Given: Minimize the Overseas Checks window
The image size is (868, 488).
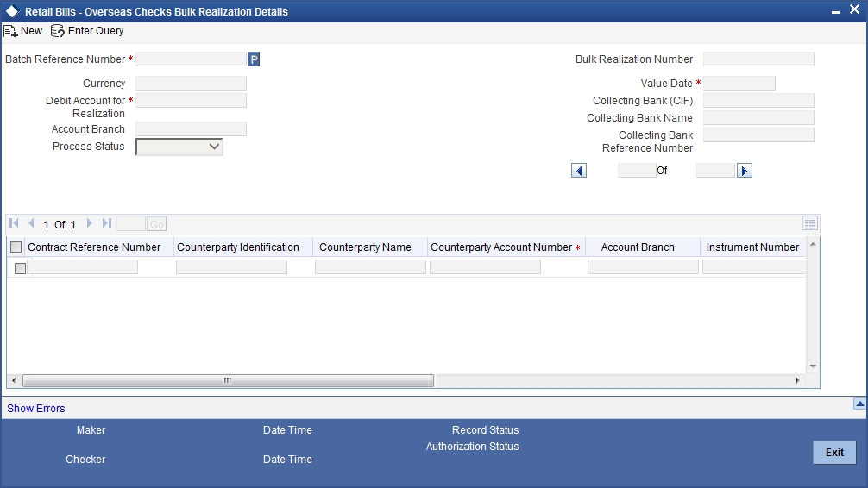Looking at the screenshot, I should pos(835,11).
